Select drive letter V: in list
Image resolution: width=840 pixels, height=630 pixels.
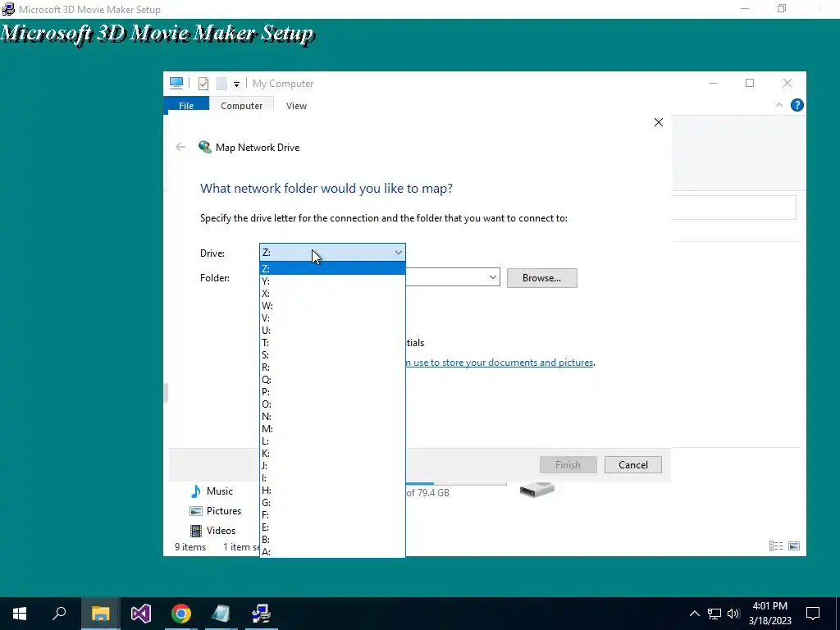pyautogui.click(x=333, y=317)
